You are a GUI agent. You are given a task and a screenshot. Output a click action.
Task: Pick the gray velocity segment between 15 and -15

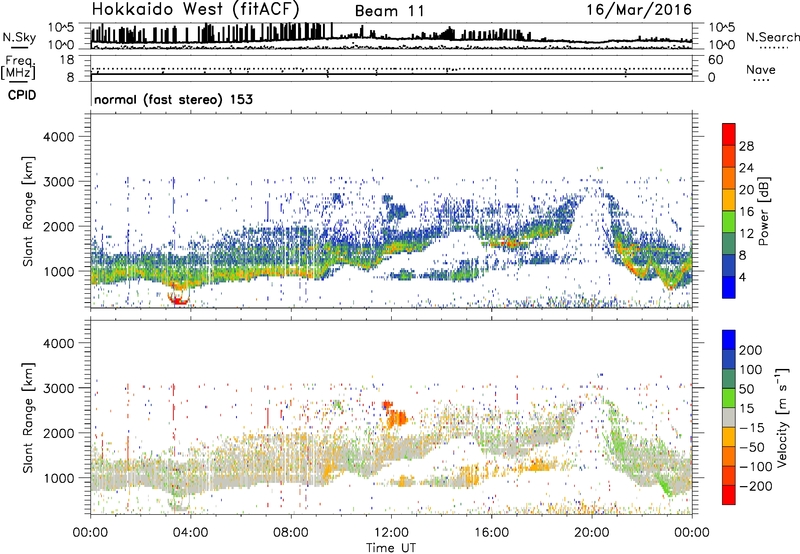point(729,418)
